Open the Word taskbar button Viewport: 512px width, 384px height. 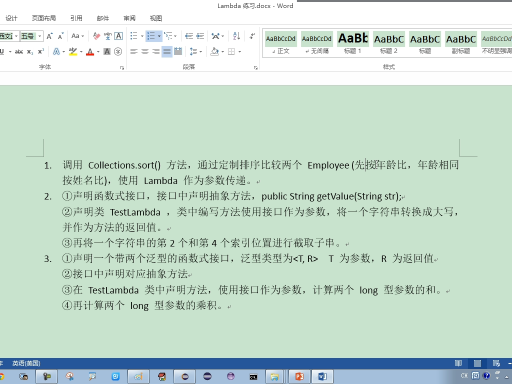(322, 377)
